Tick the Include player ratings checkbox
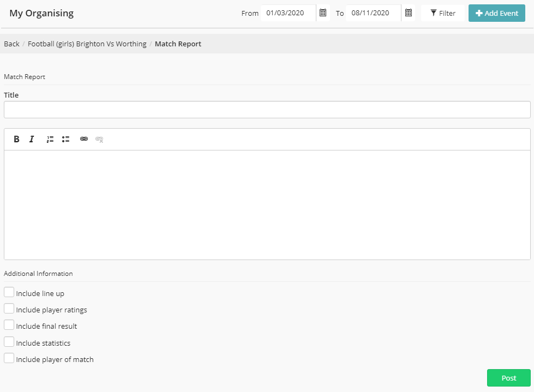534x392 pixels. point(9,309)
